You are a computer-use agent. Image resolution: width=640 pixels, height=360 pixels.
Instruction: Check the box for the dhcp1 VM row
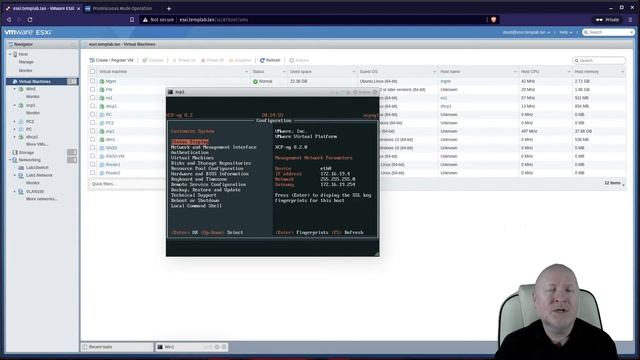(x=93, y=106)
